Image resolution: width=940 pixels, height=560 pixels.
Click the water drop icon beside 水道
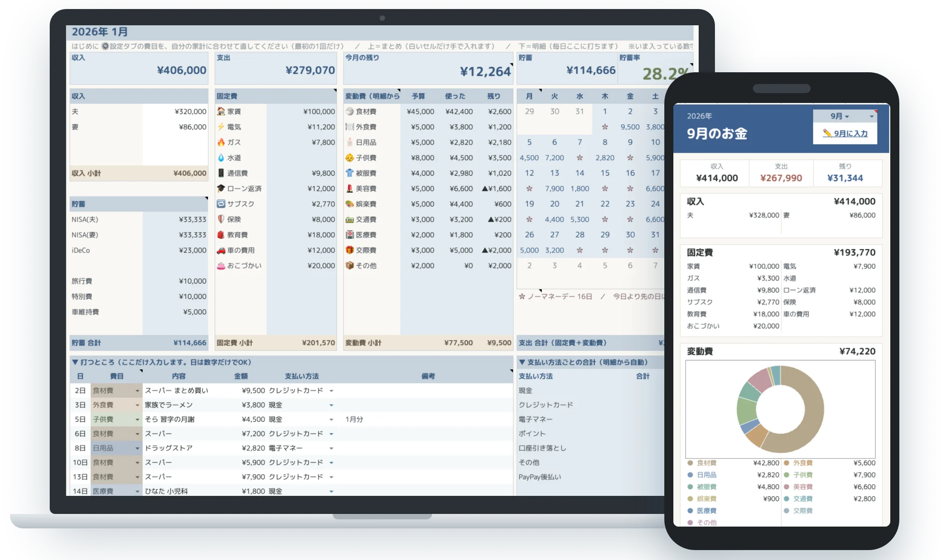pyautogui.click(x=221, y=158)
